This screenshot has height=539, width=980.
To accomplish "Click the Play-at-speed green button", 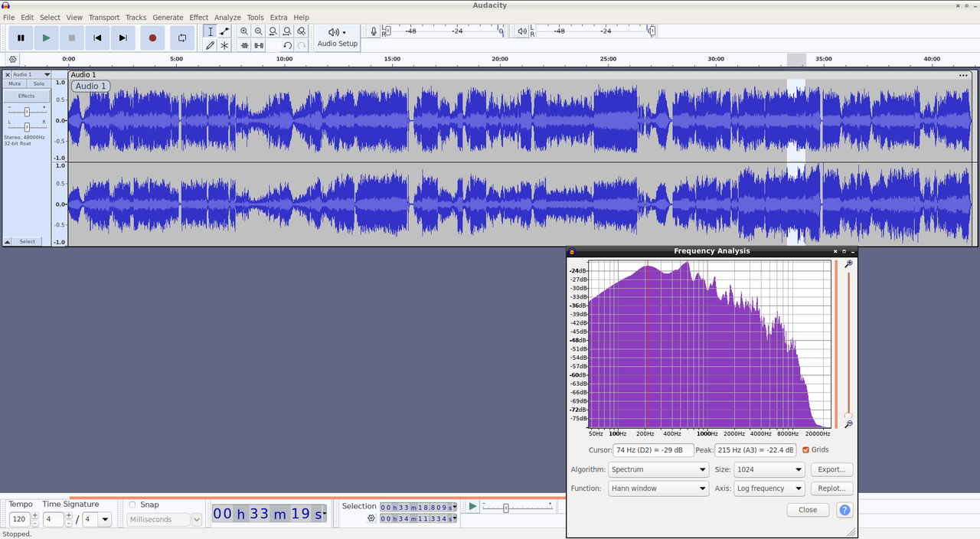I will (x=472, y=506).
